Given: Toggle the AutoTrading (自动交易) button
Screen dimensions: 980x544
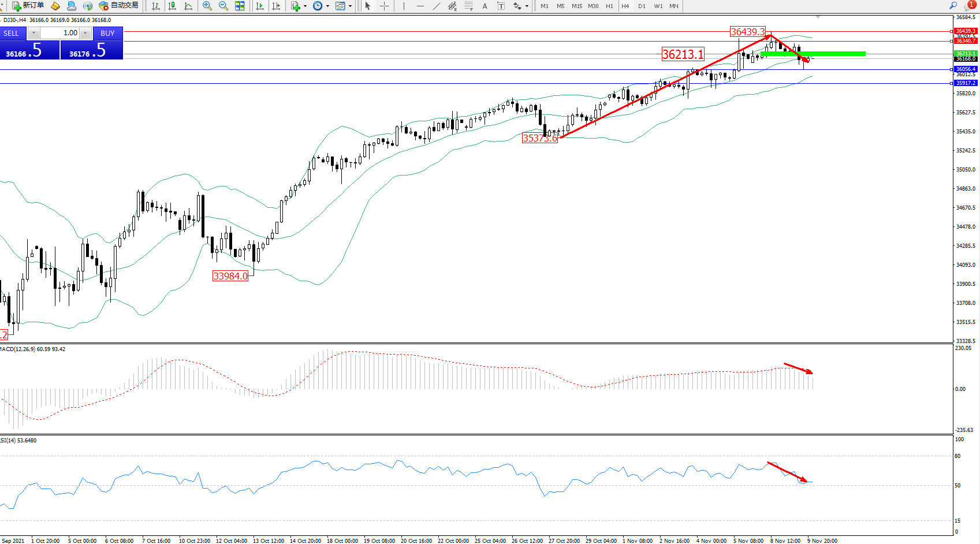Looking at the screenshot, I should 119,6.
